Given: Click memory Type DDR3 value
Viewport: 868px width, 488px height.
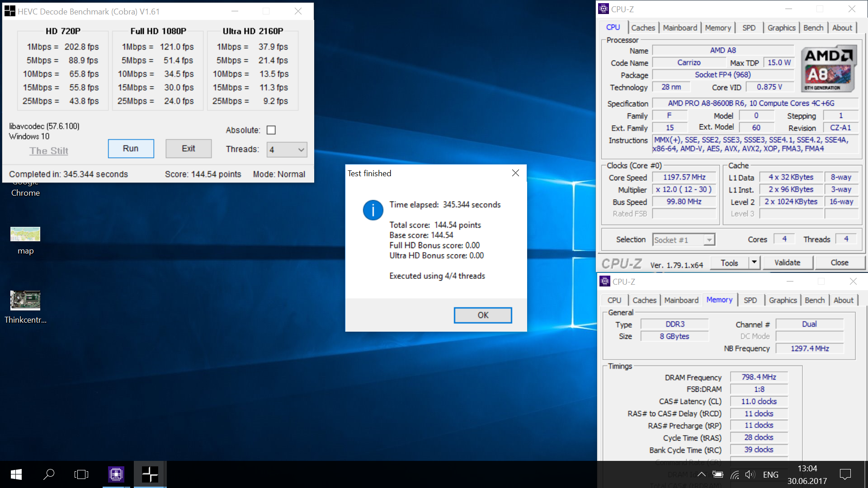Looking at the screenshot, I should [x=675, y=324].
